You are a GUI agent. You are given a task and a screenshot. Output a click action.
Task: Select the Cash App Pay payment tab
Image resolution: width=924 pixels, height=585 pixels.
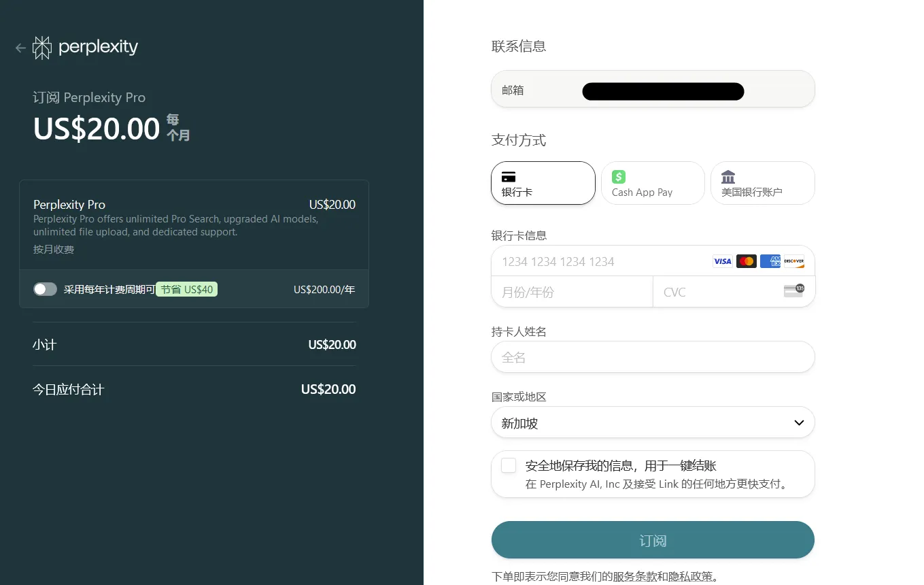point(652,183)
